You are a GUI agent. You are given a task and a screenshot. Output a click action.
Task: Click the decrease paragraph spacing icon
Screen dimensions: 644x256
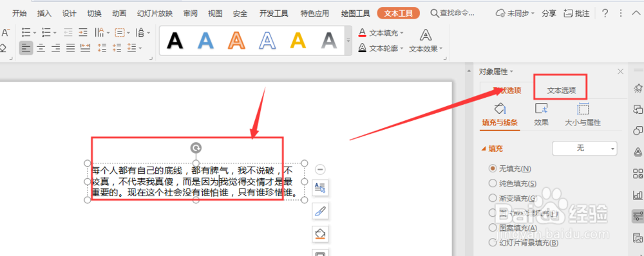(117, 48)
